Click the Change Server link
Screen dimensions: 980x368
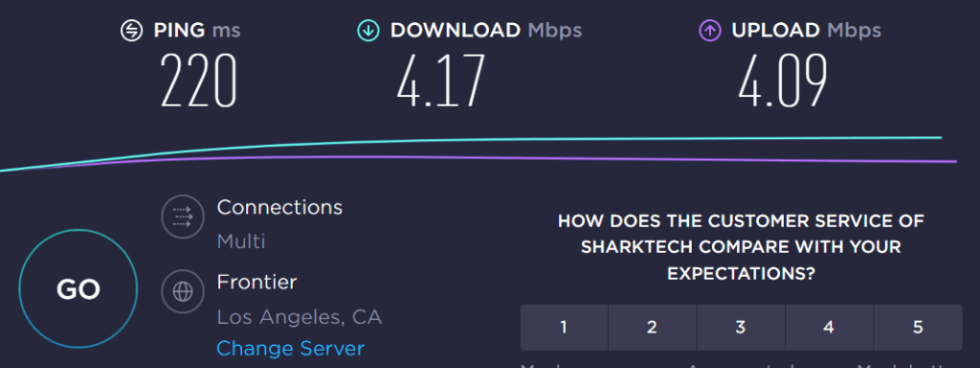click(290, 349)
